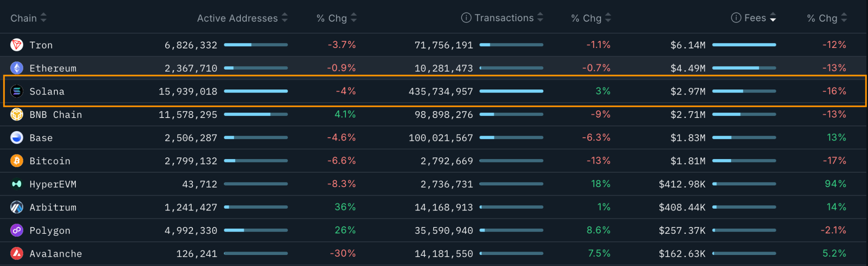Click Polygon active addresses bar
This screenshot has width=868, height=266.
click(x=256, y=230)
